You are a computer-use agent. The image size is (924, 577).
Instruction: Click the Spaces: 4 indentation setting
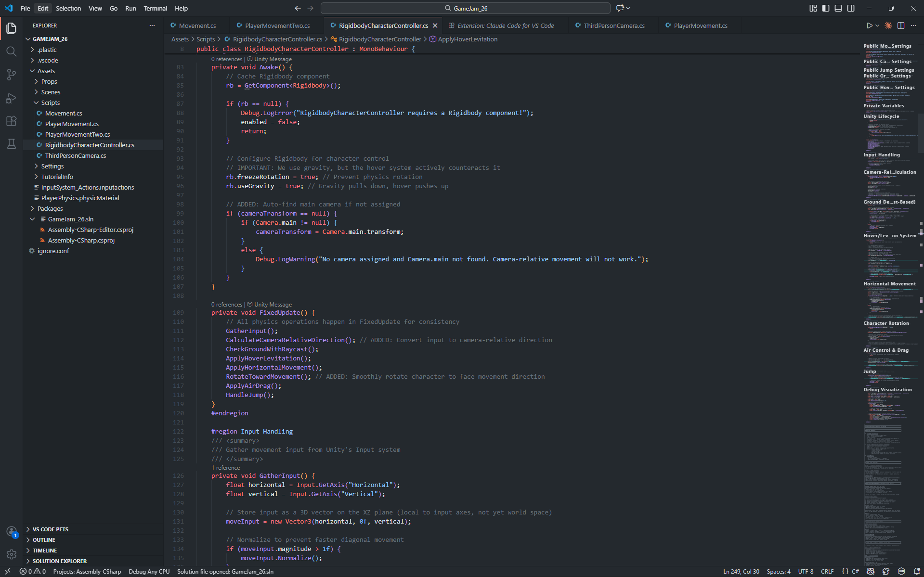(x=779, y=572)
